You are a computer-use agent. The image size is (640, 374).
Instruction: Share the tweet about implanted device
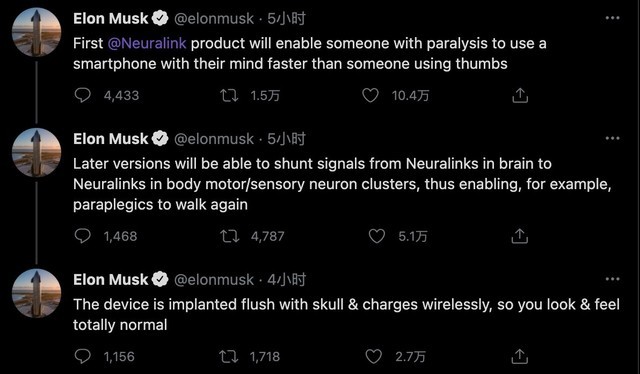coord(520,356)
